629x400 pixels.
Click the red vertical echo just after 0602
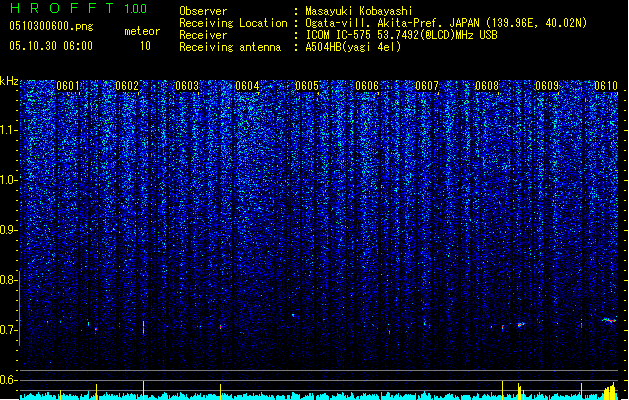[144, 327]
